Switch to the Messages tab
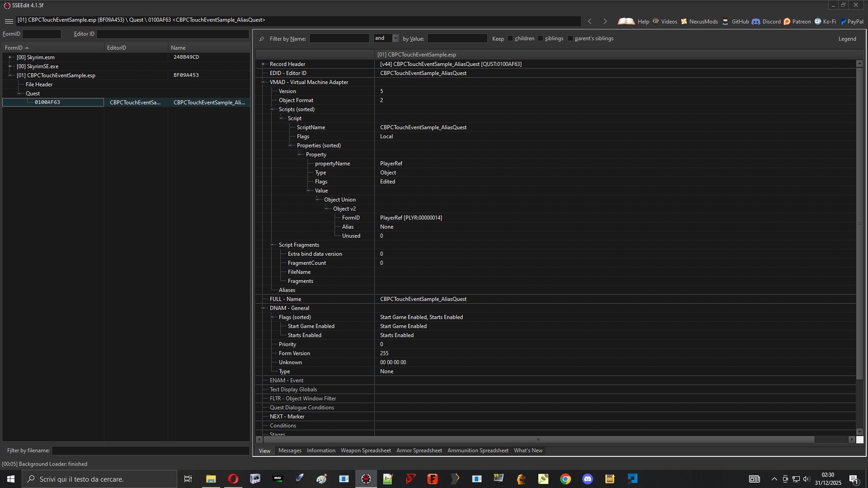 coord(290,450)
